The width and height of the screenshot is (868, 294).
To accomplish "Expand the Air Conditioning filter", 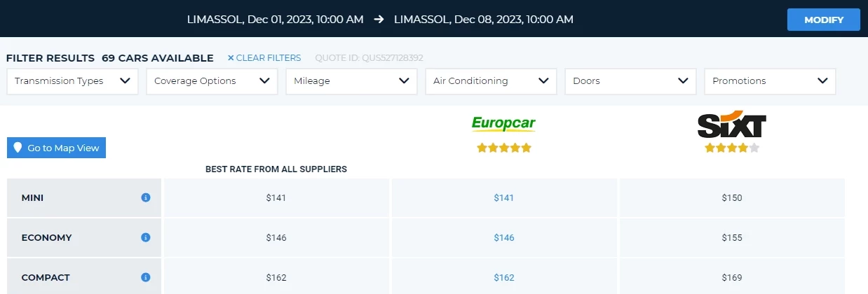I will [x=491, y=81].
